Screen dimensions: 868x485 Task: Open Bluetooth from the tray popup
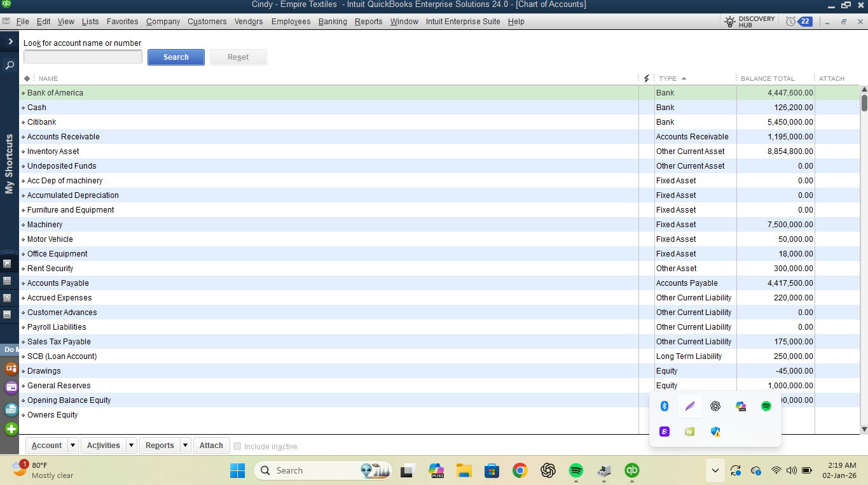coord(665,406)
